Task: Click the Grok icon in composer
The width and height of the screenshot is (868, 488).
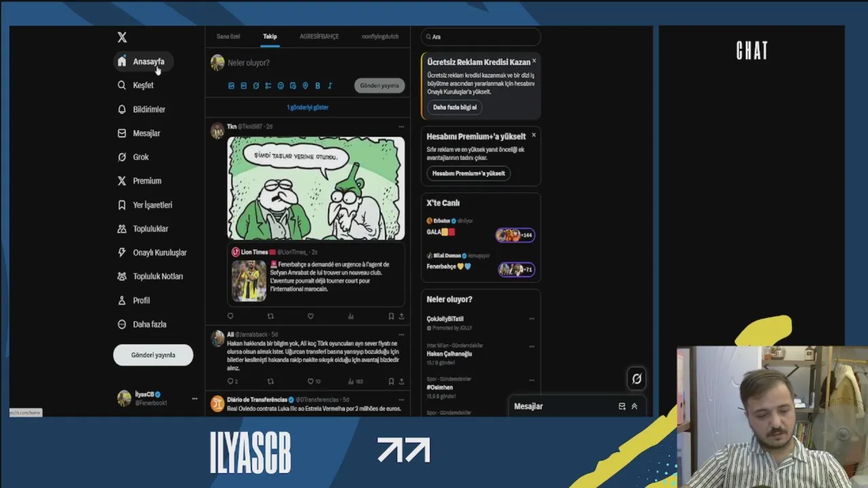Action: click(x=256, y=86)
